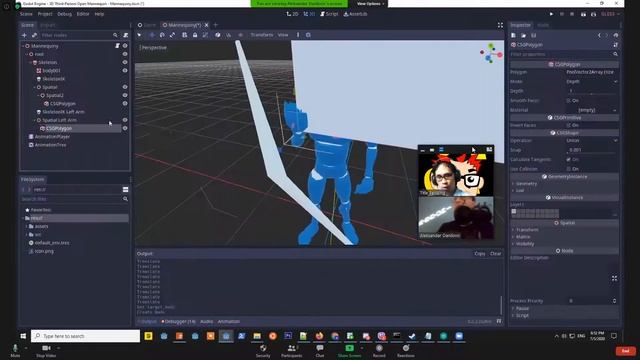Open the Material dropdown showing empty

(591, 110)
